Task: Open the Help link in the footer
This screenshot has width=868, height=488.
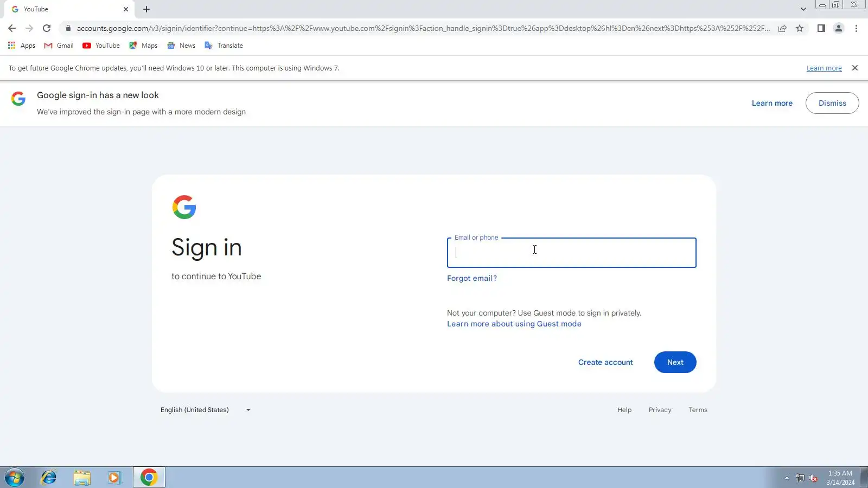Action: tap(624, 410)
